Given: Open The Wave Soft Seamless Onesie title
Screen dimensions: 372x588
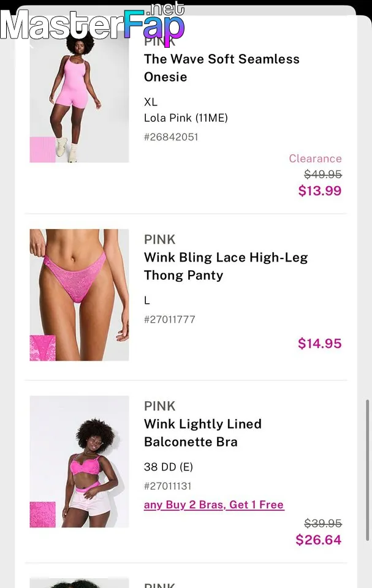Looking at the screenshot, I should tap(221, 68).
